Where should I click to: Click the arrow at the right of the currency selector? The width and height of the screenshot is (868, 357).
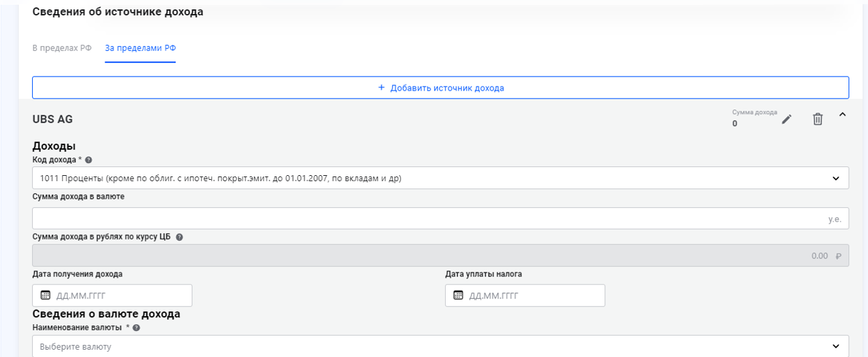pos(836,346)
